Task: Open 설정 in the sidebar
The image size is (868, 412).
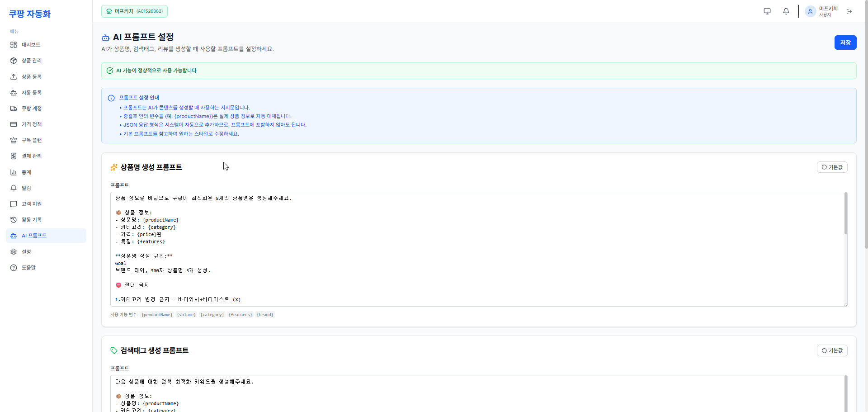Action: coord(46,252)
